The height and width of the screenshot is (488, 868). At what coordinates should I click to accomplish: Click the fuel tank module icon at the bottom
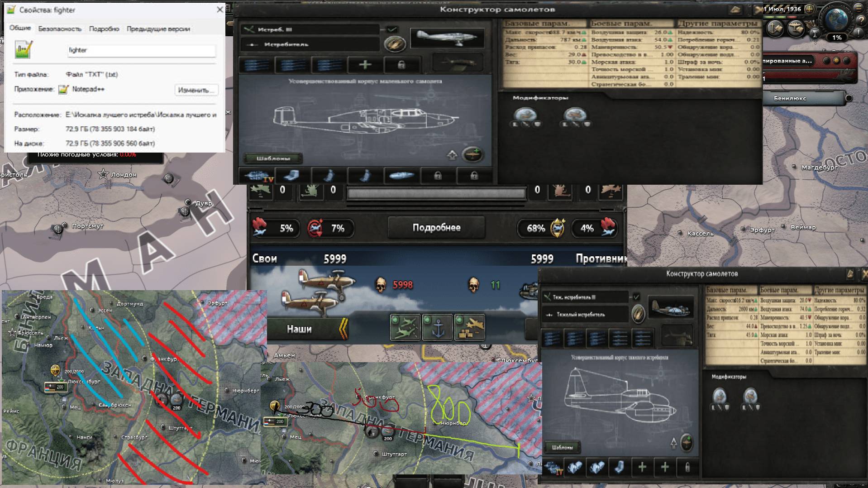click(403, 176)
